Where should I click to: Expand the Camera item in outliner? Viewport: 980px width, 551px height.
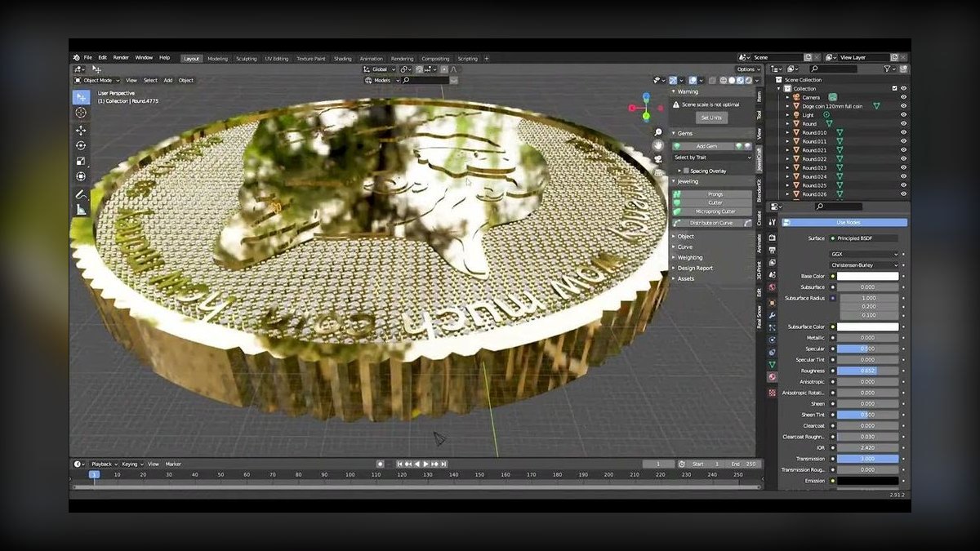pos(788,97)
